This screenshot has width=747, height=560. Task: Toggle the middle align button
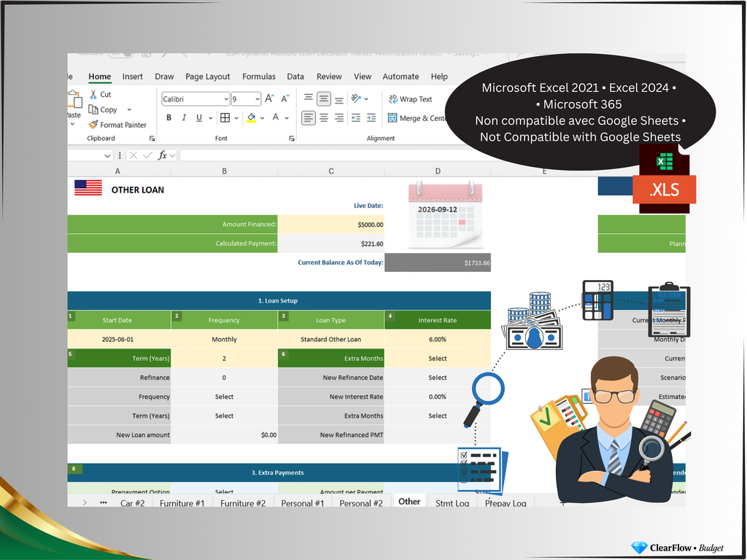(323, 98)
